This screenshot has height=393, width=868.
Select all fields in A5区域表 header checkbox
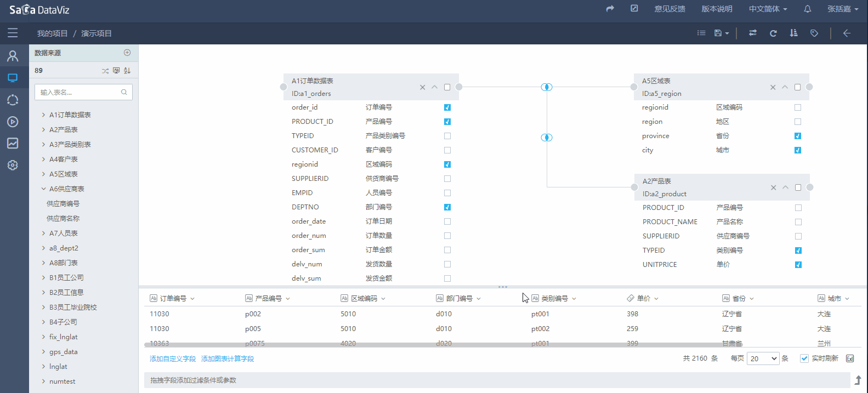click(798, 87)
